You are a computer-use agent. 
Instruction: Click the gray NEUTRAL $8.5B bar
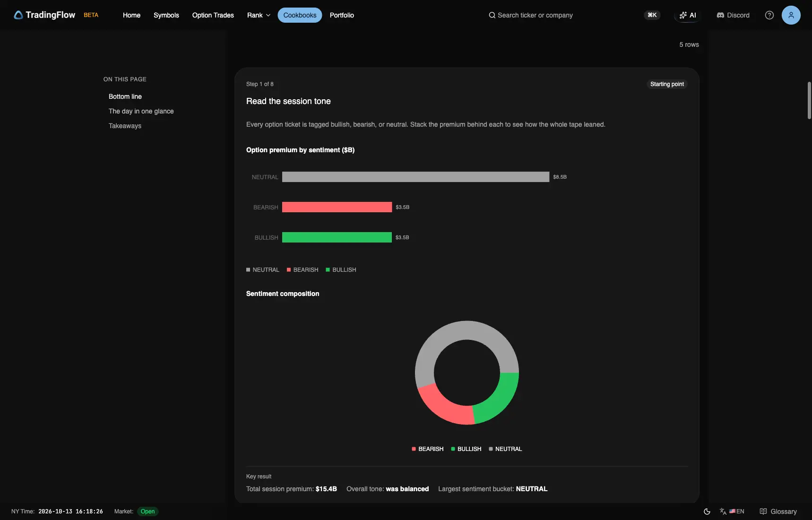point(416,177)
